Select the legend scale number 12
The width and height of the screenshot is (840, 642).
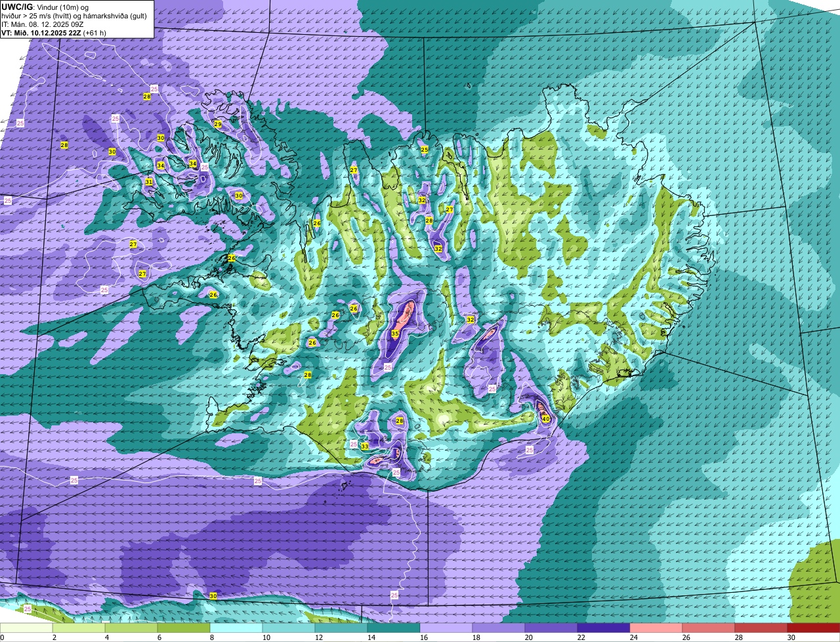(318, 637)
